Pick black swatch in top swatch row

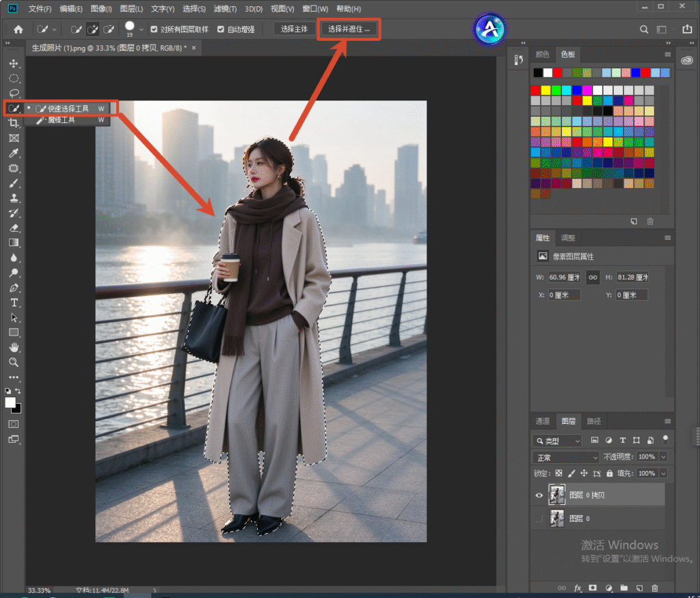(538, 72)
